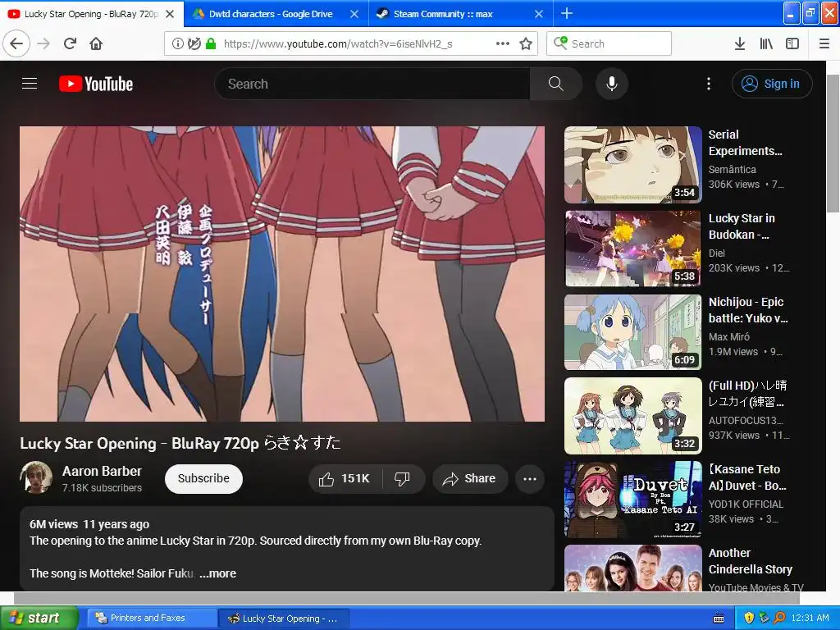Go to YouTube home via logo
Image resolution: width=840 pixels, height=630 pixels.
tap(96, 84)
